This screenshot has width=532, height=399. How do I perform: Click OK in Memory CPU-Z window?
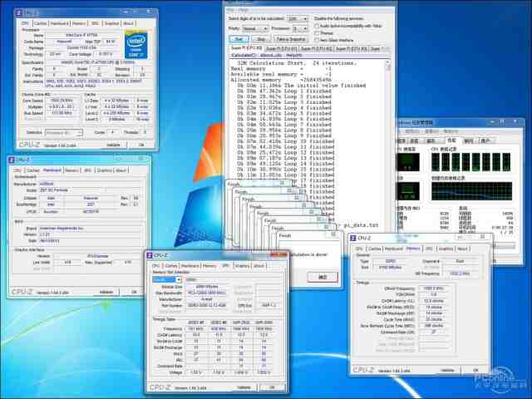click(x=475, y=370)
